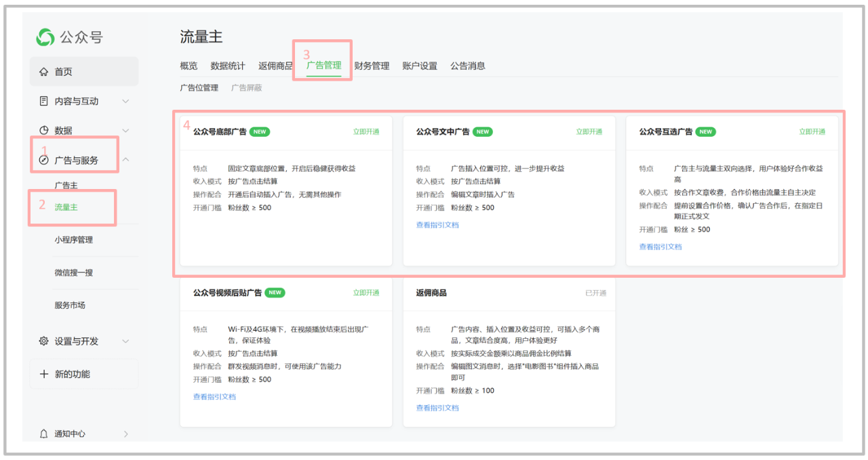868x460 pixels.
Task: Collapse the 广告与服务 section chevron
Action: [x=125, y=160]
